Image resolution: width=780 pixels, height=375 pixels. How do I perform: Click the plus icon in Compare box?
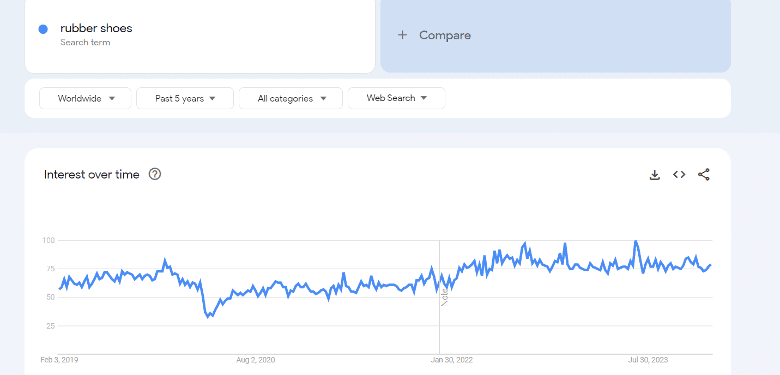click(402, 35)
